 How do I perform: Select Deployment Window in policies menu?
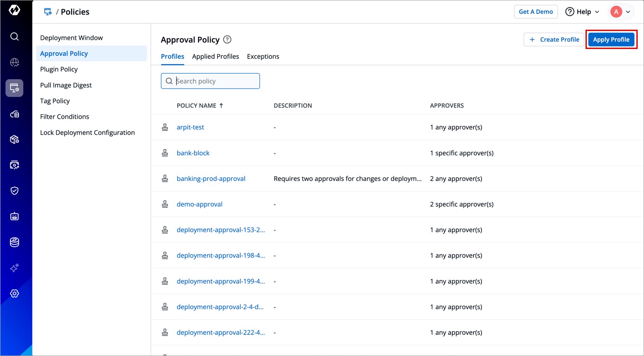(72, 38)
